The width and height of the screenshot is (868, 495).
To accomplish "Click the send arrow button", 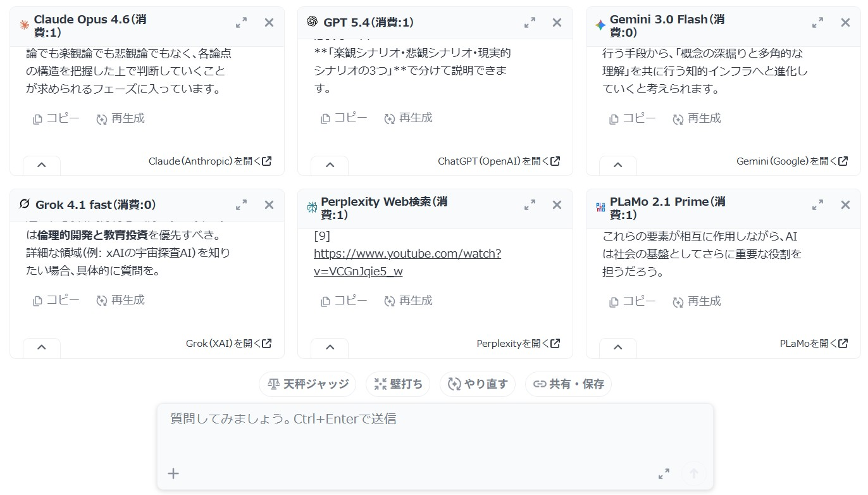I will 693,473.
